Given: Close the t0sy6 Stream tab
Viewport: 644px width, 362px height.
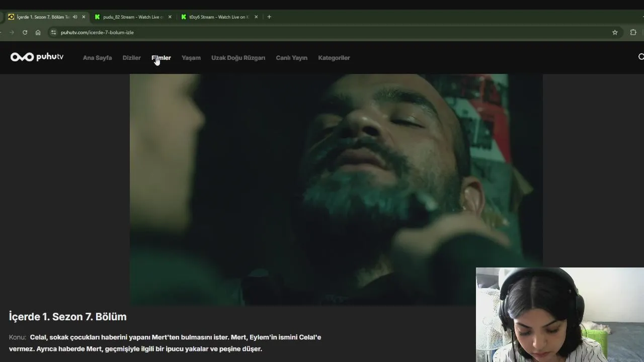Looking at the screenshot, I should pos(256,17).
